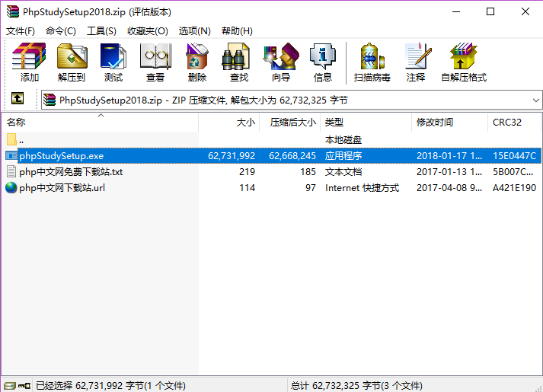Sort by 修改时间 column header
The image size is (543, 392).
pos(450,122)
